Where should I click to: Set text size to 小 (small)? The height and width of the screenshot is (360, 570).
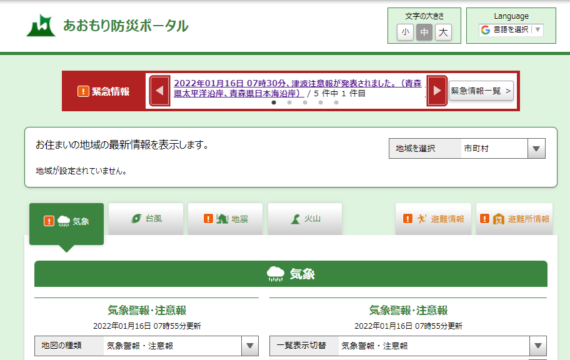click(x=405, y=32)
